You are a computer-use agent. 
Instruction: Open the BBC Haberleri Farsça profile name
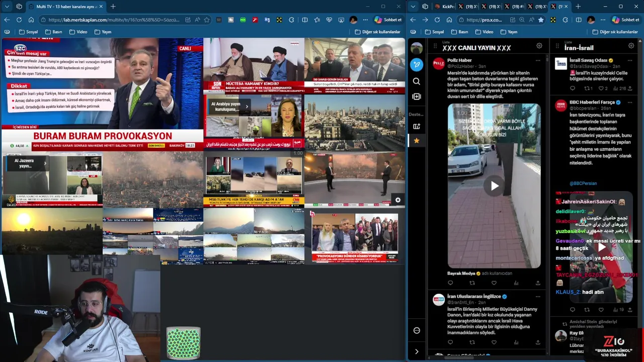pos(592,102)
